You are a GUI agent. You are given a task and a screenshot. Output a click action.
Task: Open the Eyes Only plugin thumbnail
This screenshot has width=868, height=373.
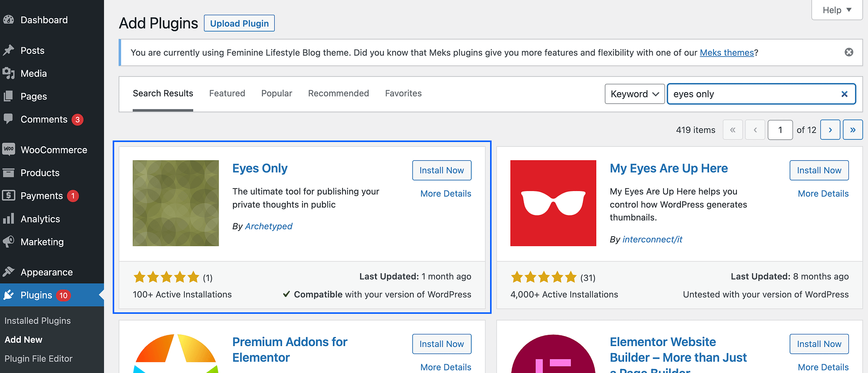click(x=176, y=203)
